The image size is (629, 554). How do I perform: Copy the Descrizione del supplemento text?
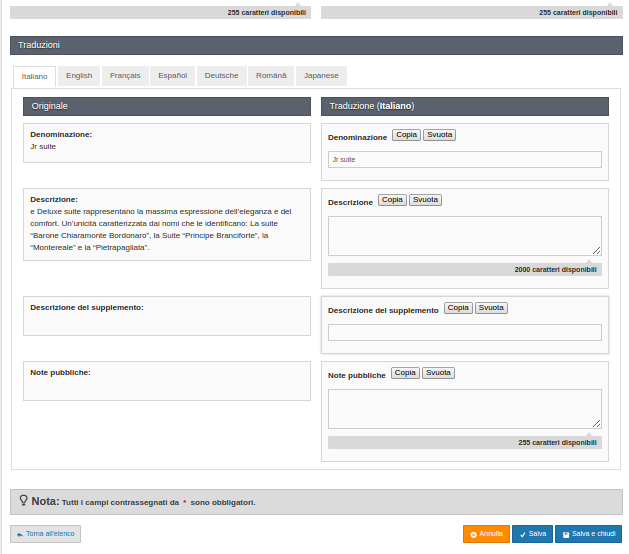tap(458, 308)
